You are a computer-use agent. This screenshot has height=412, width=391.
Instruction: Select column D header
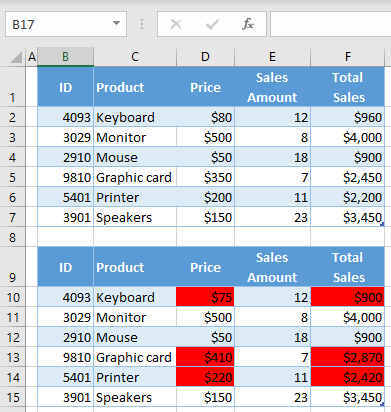coord(205,57)
